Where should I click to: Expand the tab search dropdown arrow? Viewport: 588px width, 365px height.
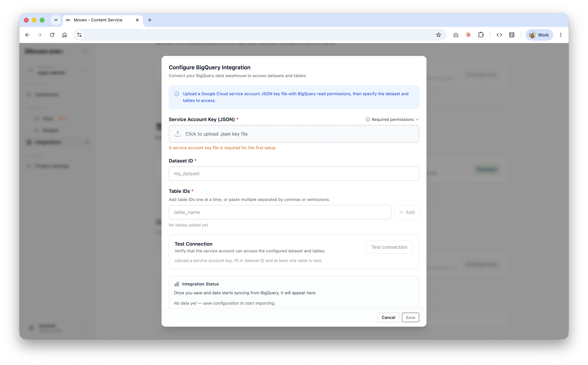[x=56, y=20]
